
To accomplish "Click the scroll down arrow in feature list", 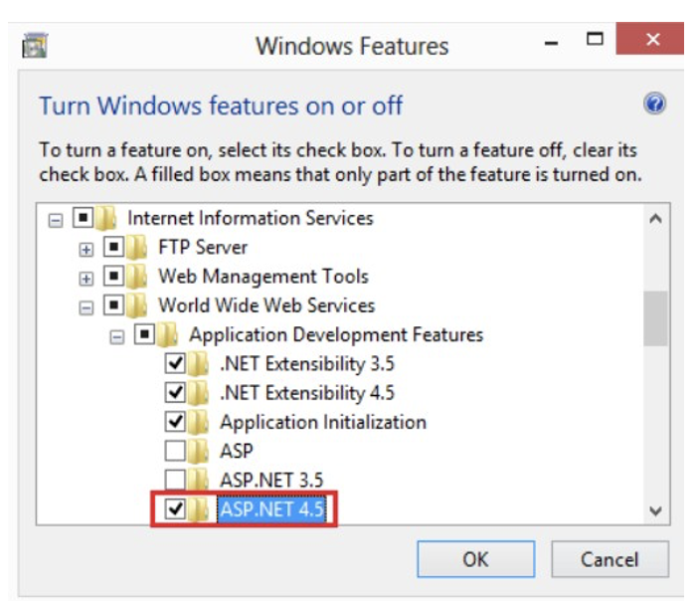I will 655,510.
